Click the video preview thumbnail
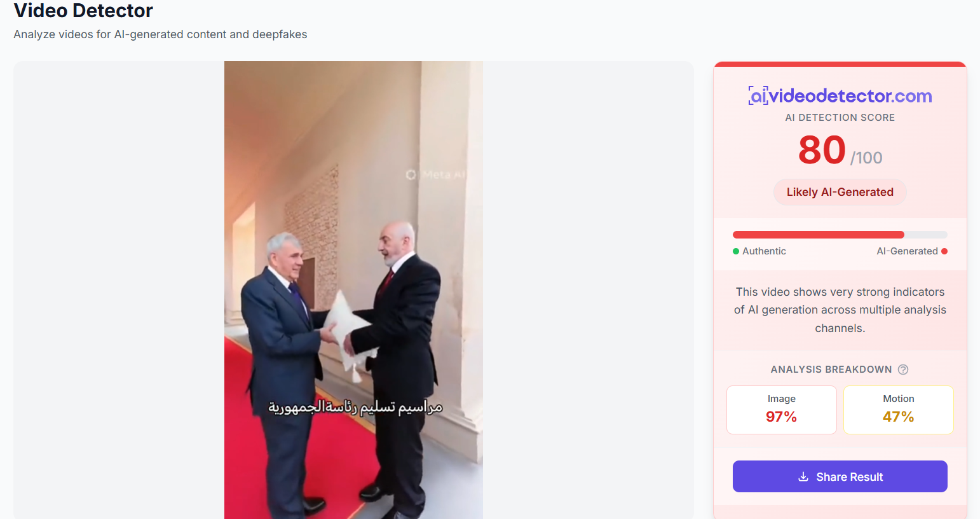The height and width of the screenshot is (519, 980). click(x=353, y=290)
